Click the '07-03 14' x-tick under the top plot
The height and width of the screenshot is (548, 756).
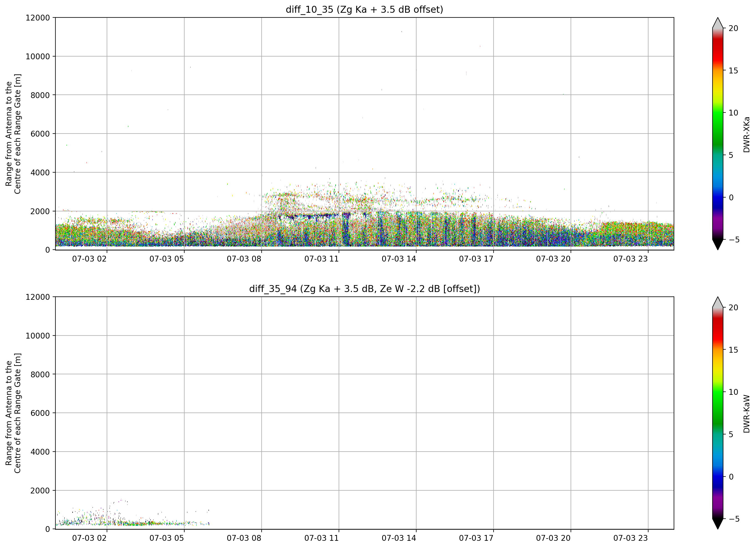(x=399, y=259)
